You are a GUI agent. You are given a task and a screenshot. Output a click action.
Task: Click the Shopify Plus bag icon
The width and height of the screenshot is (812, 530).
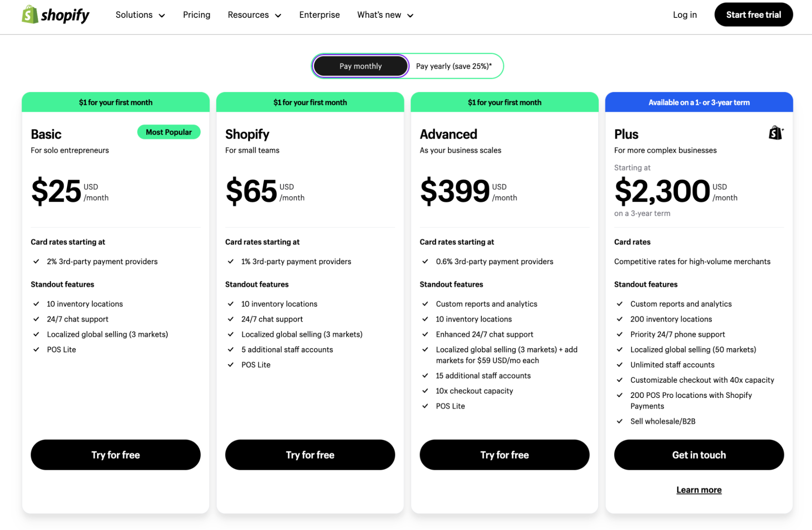coord(775,133)
